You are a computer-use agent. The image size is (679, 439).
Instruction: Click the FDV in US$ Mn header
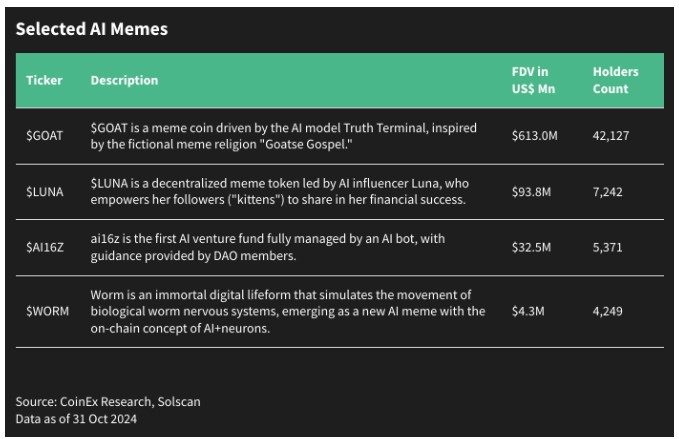point(533,80)
